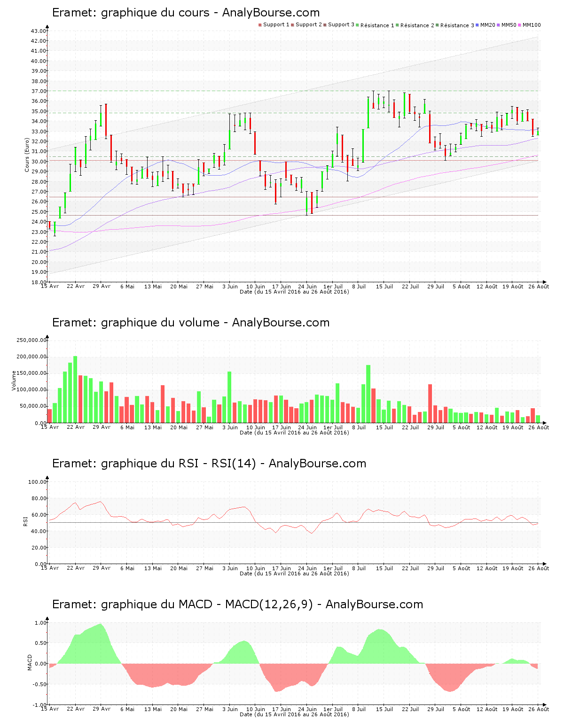The height and width of the screenshot is (728, 564).
Task: Click the date range caption under RSI chart
Action: [x=294, y=573]
